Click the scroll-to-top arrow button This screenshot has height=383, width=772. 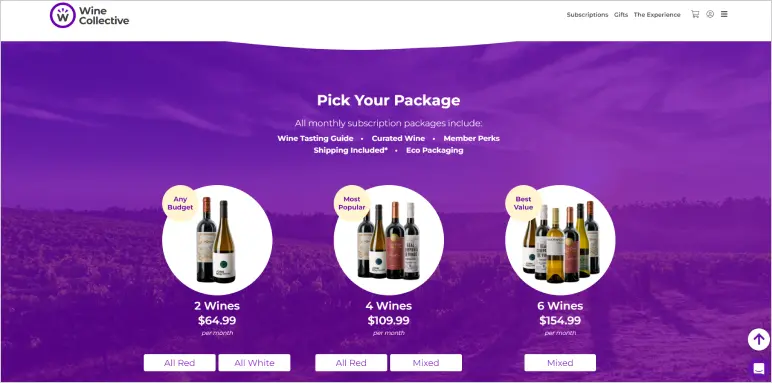pyautogui.click(x=758, y=339)
